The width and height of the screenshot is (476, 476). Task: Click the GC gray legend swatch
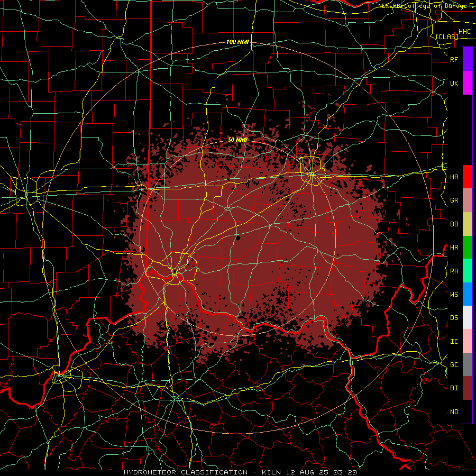[x=467, y=364]
